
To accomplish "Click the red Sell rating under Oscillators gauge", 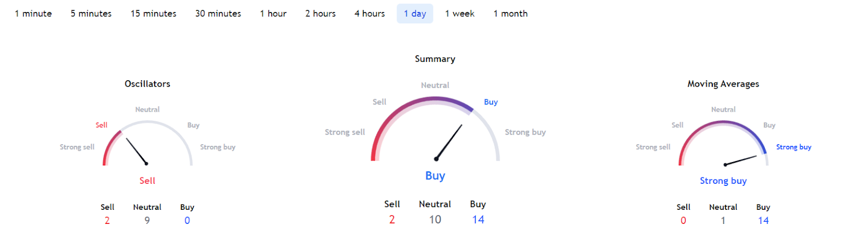I will click(x=147, y=181).
